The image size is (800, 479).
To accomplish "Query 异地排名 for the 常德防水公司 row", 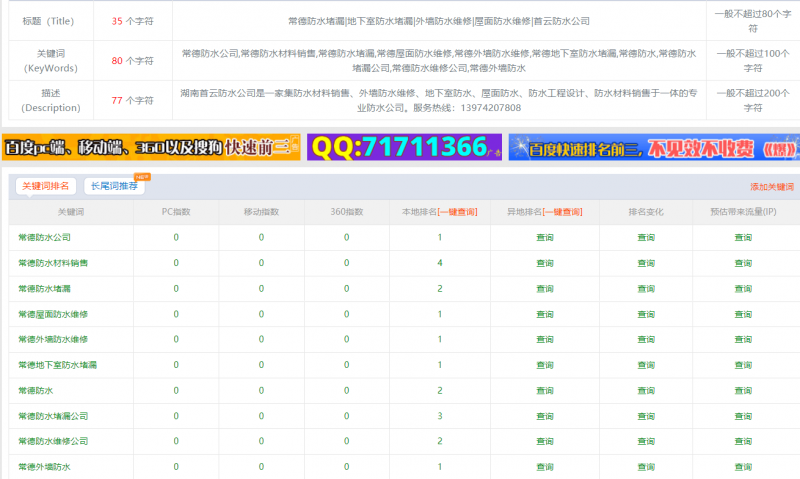I will 544,238.
